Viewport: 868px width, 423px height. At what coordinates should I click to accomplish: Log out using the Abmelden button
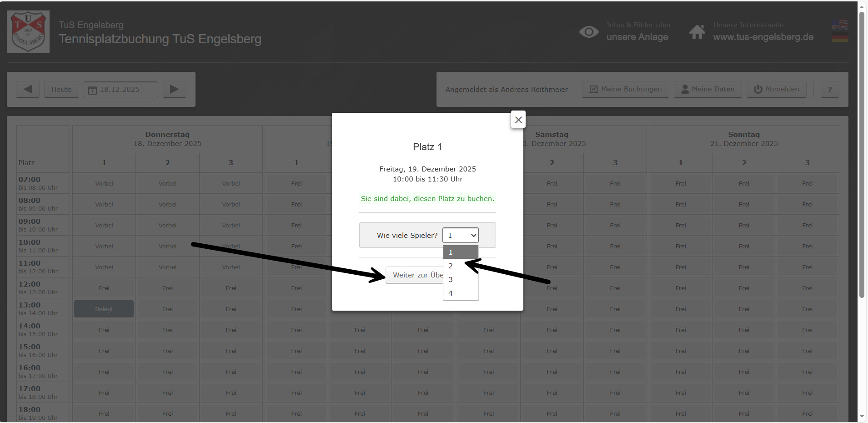[x=776, y=89]
